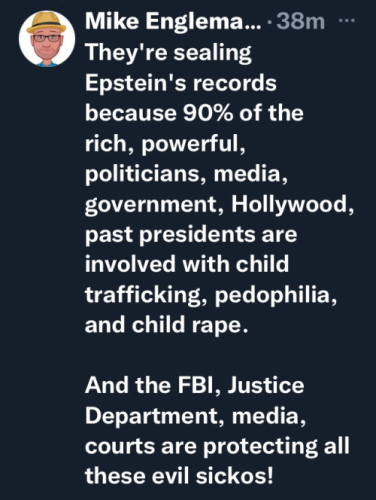Open Mike Englema... profile from display name
Viewport: 376px width, 500px height.
point(174,22)
